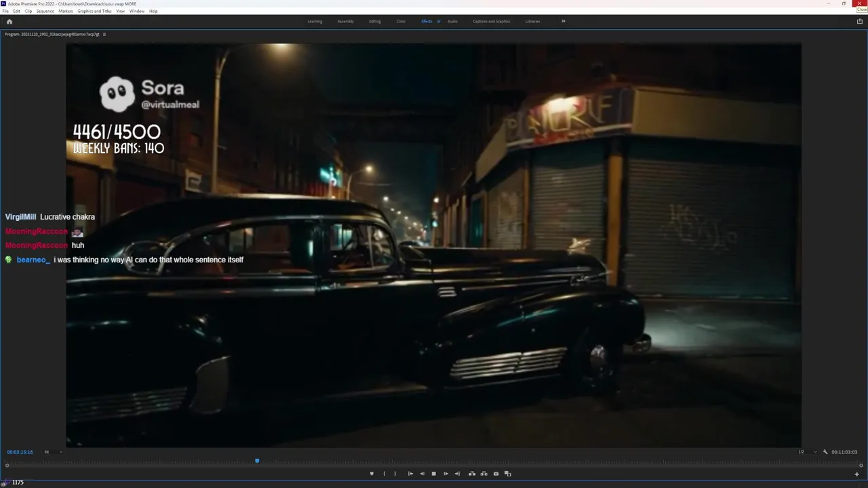Open the View menu
The image size is (868, 488).
click(120, 11)
